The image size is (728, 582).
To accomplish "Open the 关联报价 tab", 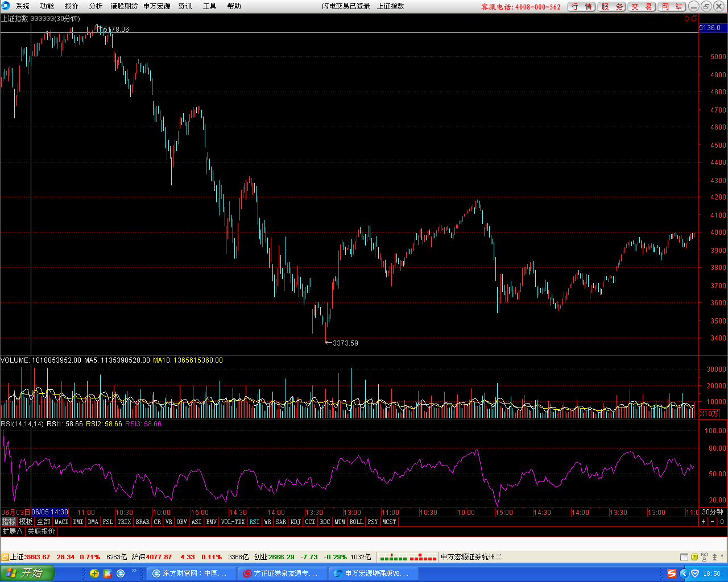I will [42, 531].
